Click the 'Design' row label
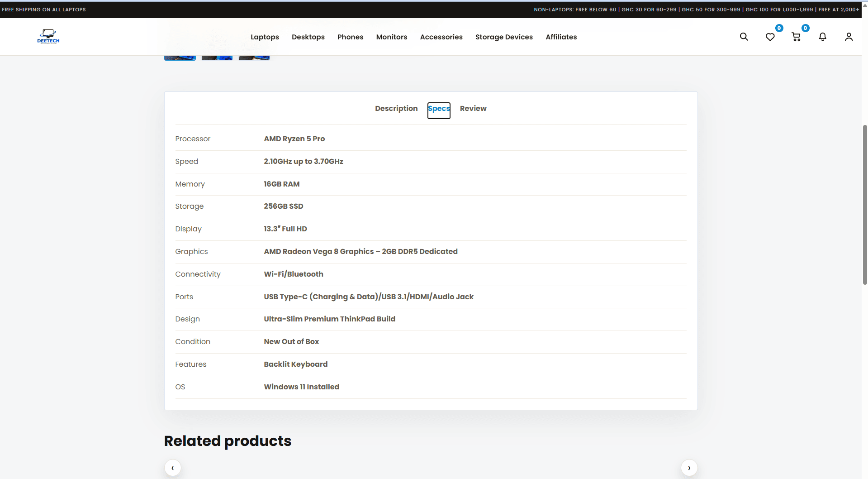The height and width of the screenshot is (479, 868). point(188,319)
